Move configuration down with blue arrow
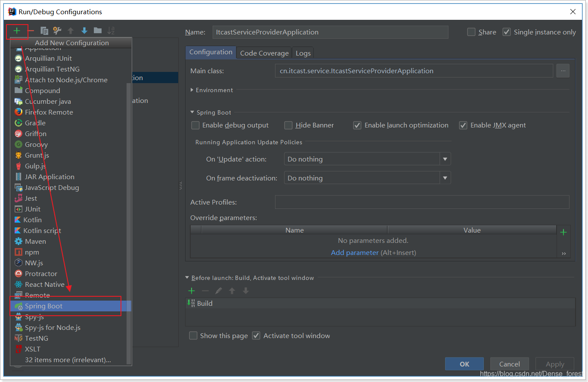588x382 pixels. [84, 31]
